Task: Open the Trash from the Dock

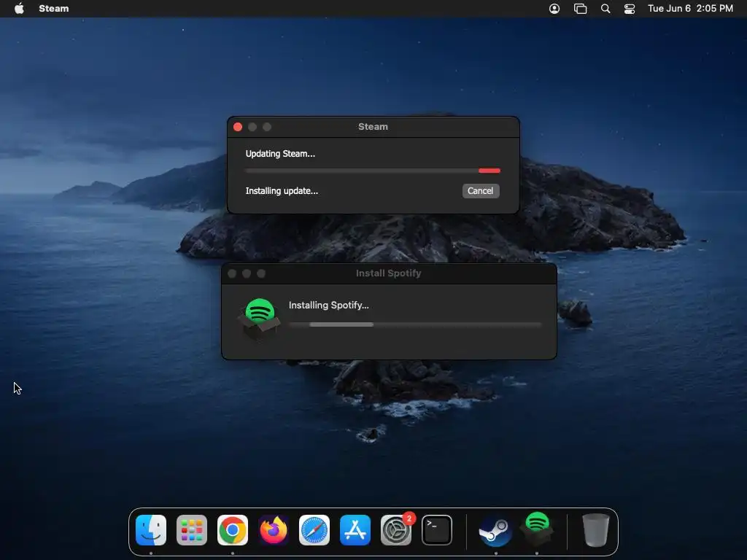Action: coord(595,530)
